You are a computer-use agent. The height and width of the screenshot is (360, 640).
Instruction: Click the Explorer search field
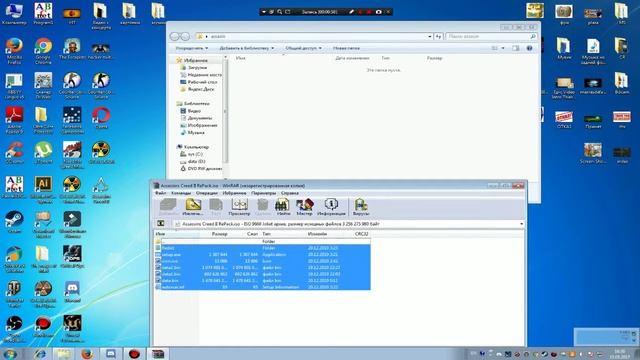[x=491, y=36]
